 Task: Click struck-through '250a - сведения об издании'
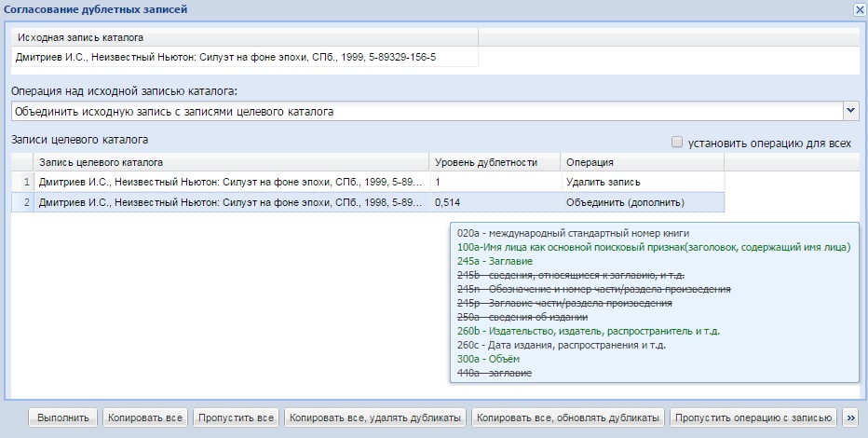(x=522, y=317)
